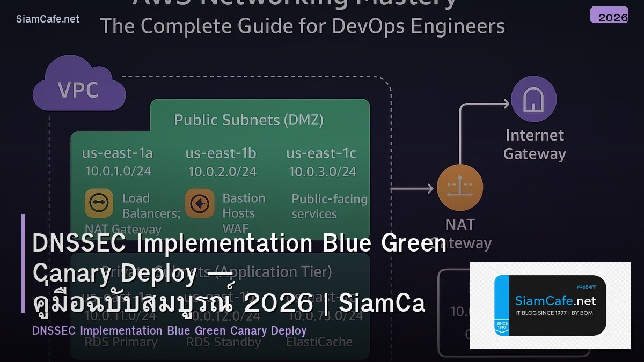The image size is (644, 362).
Task: Collapse the us-east-1c subnet block
Action: tap(322, 153)
